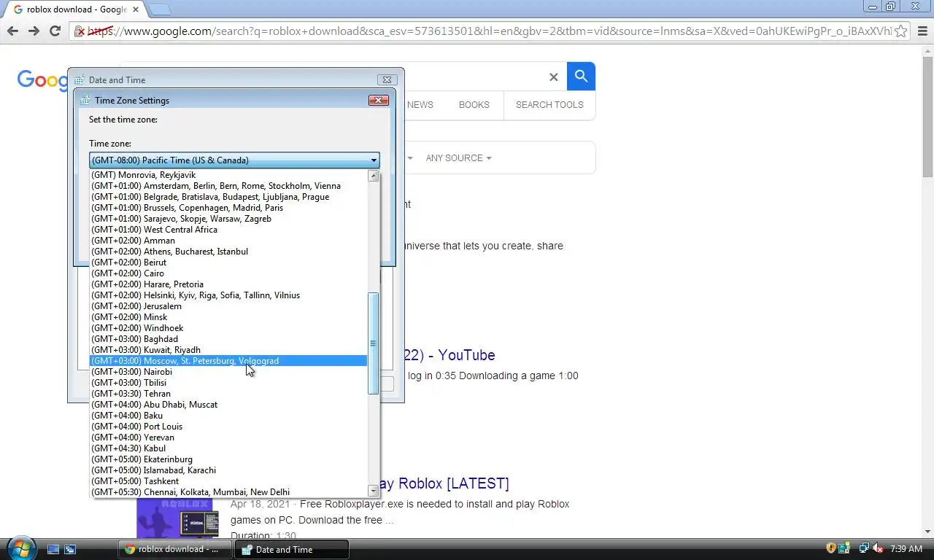Select Moscow, St. Petersburg, Volgograd time zone
Screen dimensions: 934x560
click(x=228, y=361)
